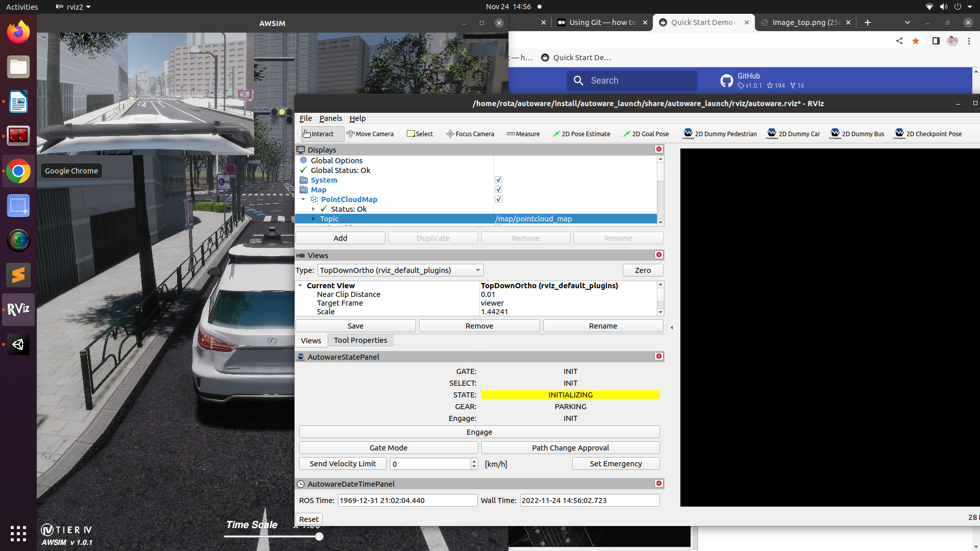Collapse the Current View section

pyautogui.click(x=301, y=286)
